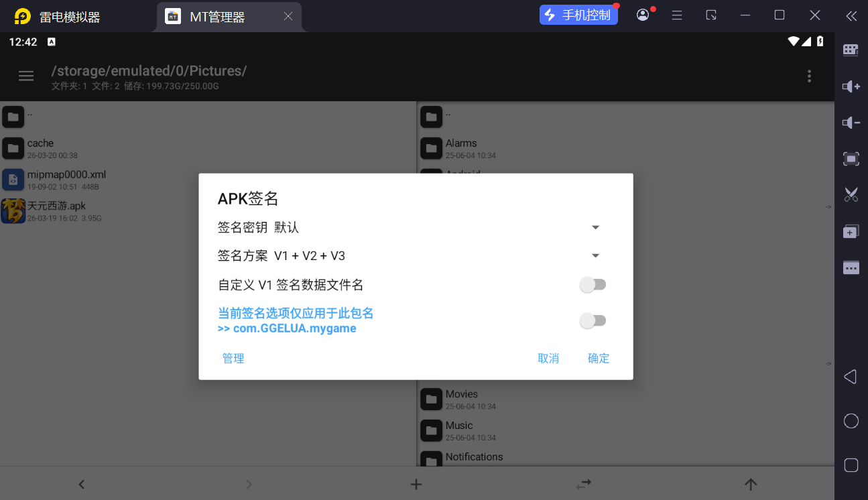The image size is (868, 500).
Task: Open the keyboard mapping icon in sidebar
Action: (851, 50)
